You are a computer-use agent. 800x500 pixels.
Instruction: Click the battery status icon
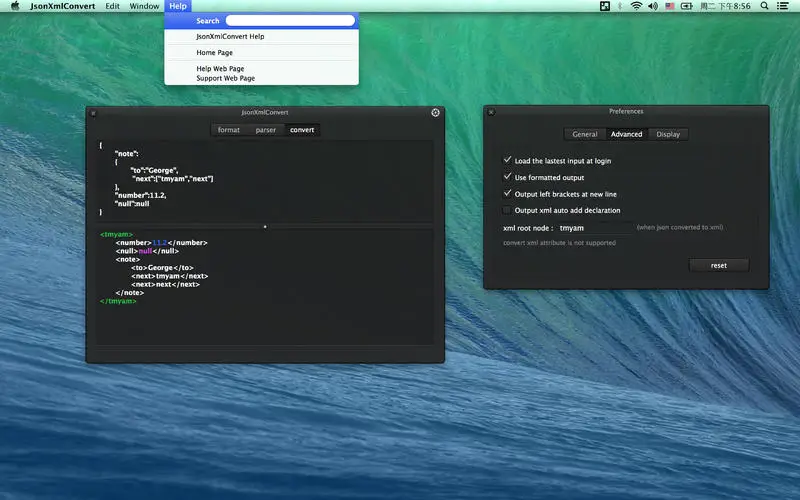(687, 6)
